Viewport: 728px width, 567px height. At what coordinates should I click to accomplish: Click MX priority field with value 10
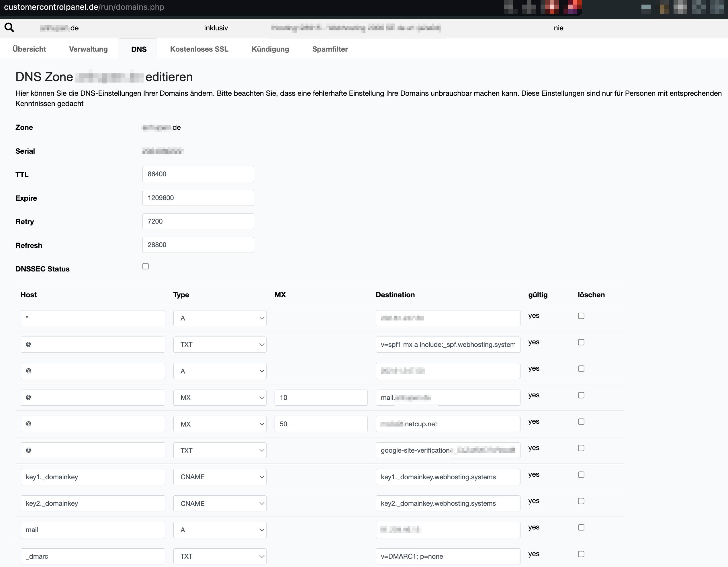[321, 397]
